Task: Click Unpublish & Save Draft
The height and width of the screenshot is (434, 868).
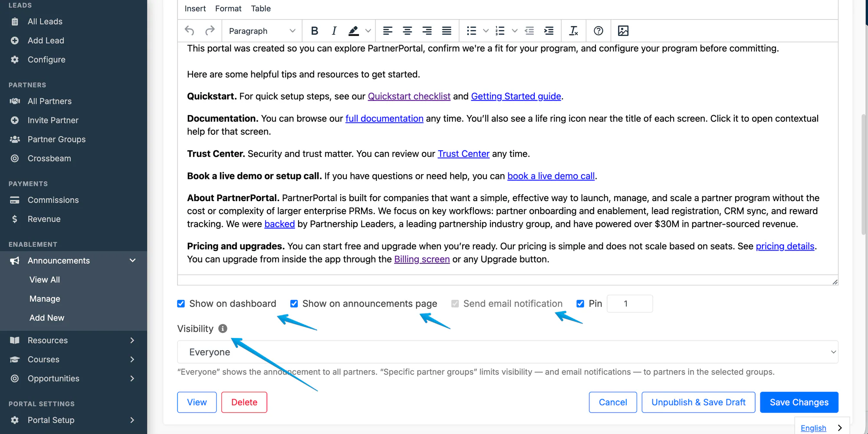Action: (698, 402)
